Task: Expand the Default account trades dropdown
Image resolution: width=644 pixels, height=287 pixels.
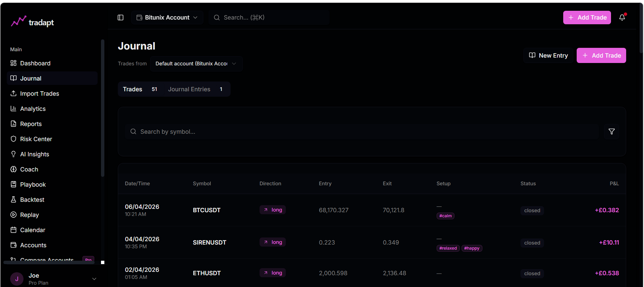Action: click(x=196, y=64)
